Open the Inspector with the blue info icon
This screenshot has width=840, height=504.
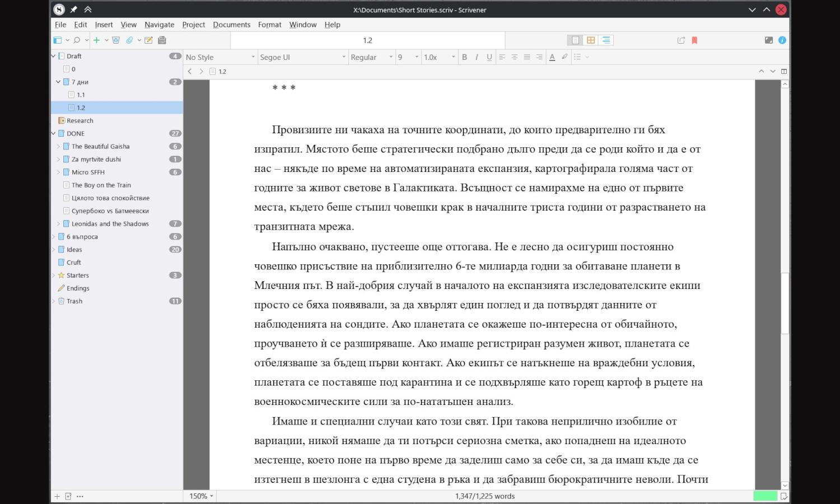coord(782,40)
